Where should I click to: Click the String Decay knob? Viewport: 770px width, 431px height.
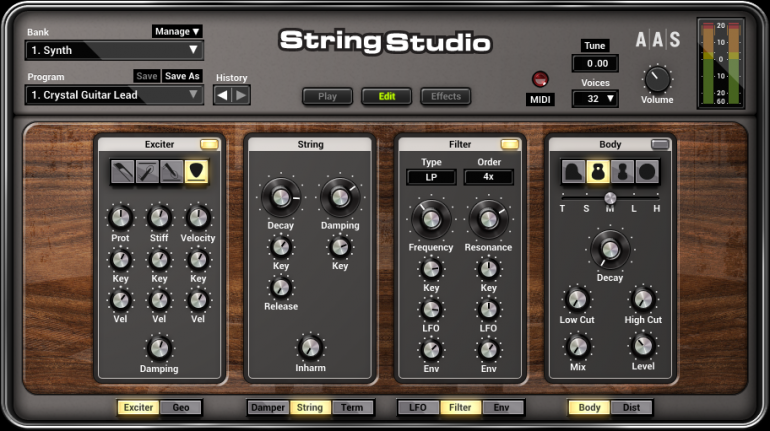(281, 197)
